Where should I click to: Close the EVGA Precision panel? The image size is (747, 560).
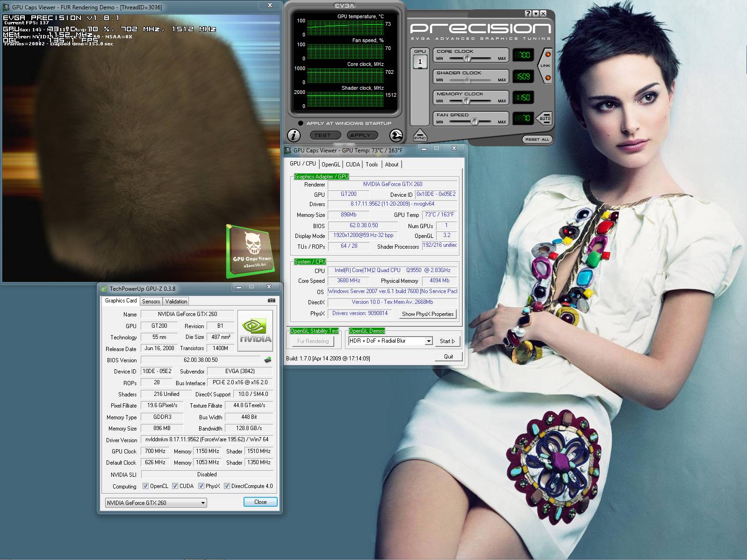[543, 14]
